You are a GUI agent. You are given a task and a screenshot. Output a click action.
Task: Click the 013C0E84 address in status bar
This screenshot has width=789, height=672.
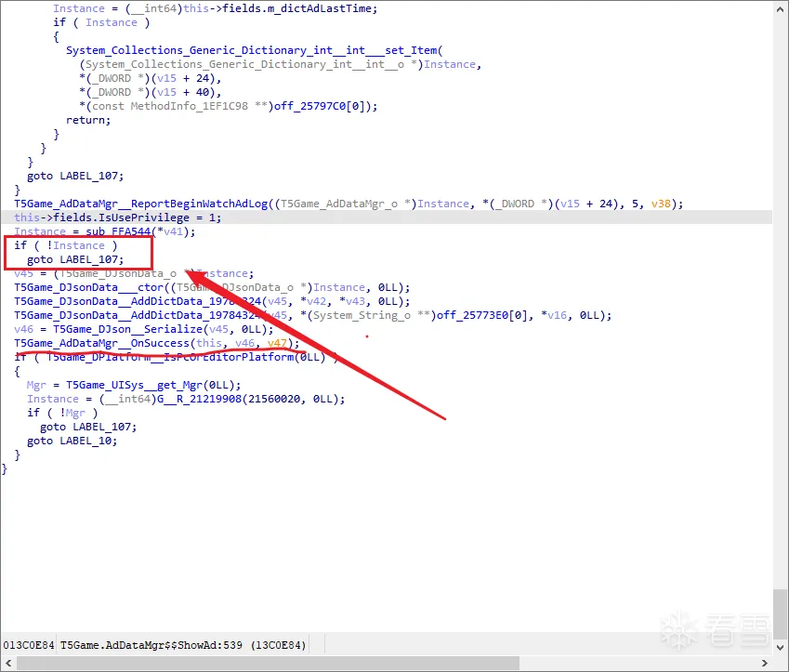[29, 645]
